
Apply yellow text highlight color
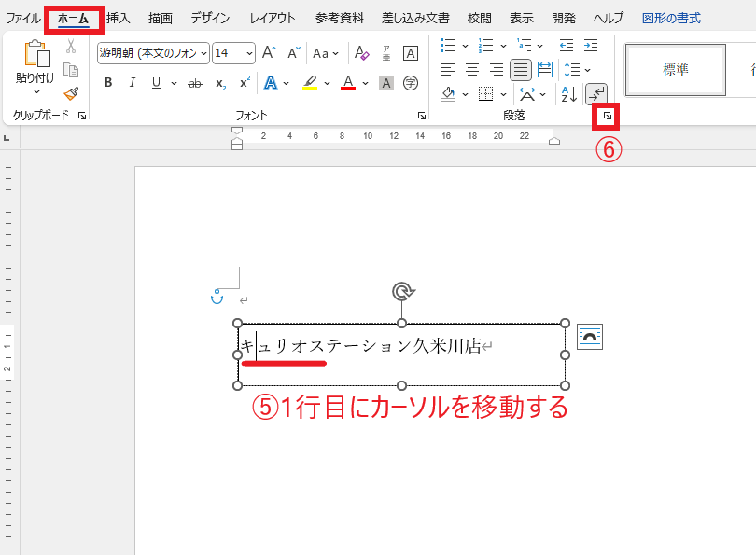[x=310, y=83]
